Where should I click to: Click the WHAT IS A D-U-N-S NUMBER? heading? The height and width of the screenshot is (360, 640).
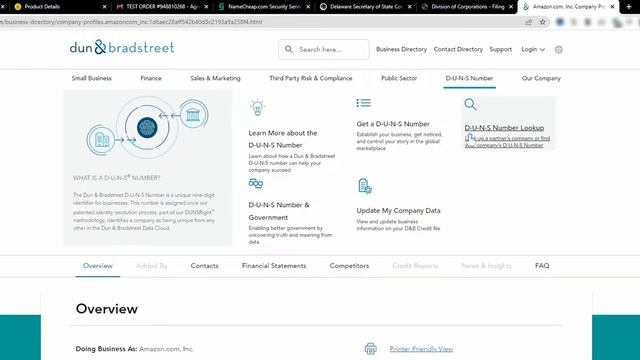click(116, 178)
